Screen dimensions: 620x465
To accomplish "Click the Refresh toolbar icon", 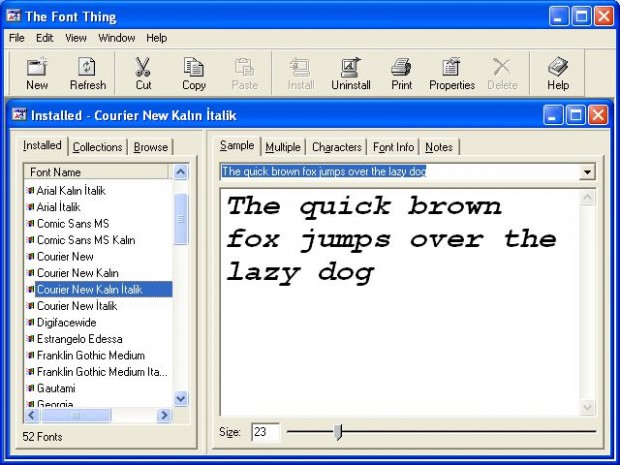I will point(87,66).
